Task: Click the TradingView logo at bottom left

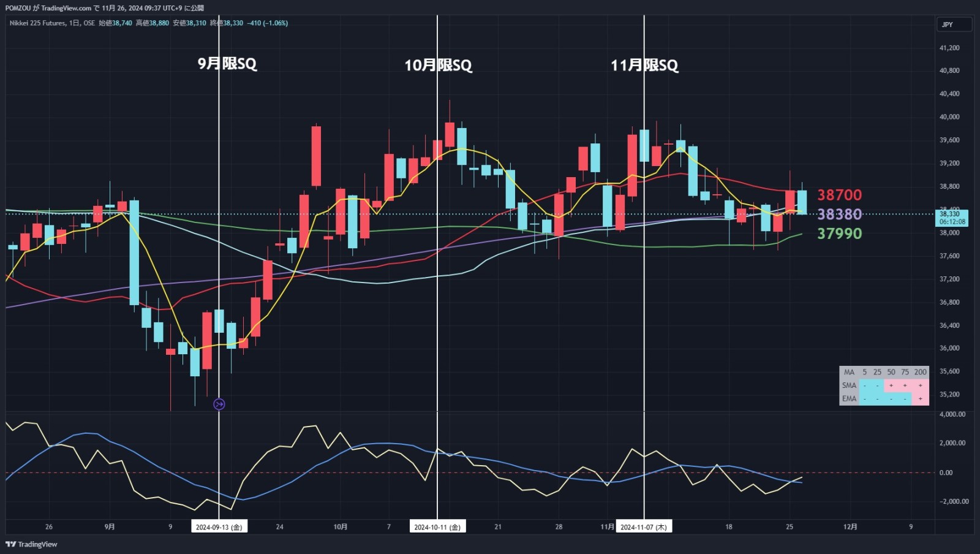Action: [31, 544]
